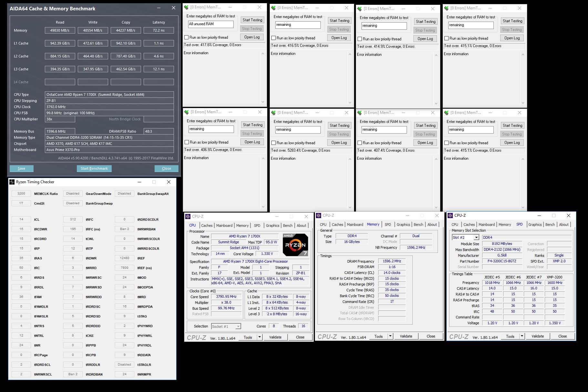Expand Tools dropdown arrow in CPU-Z CPU window

tap(259, 337)
